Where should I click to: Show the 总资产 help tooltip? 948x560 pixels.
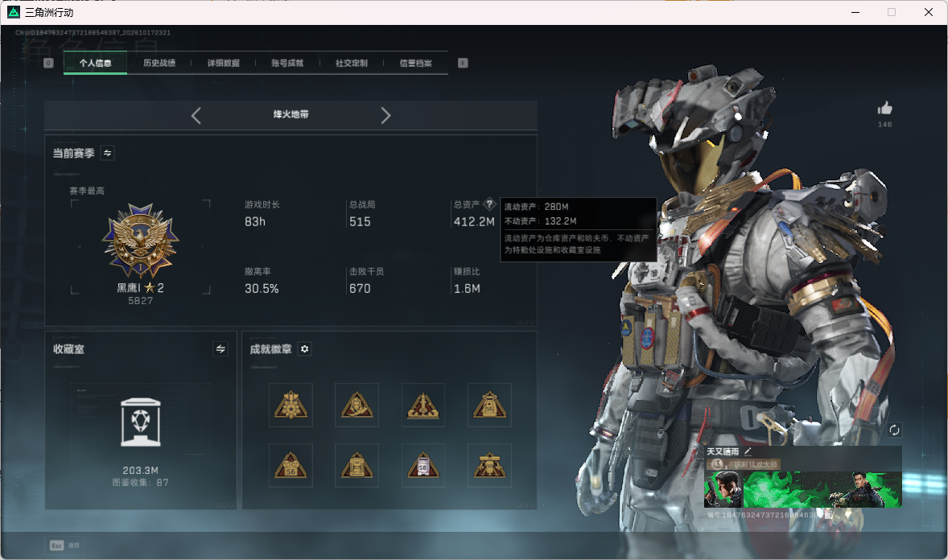[490, 204]
